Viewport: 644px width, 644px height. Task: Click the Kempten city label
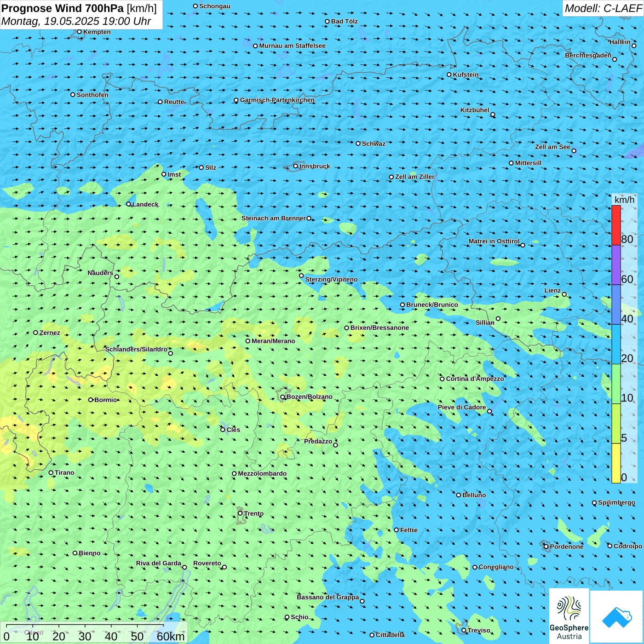(x=97, y=32)
